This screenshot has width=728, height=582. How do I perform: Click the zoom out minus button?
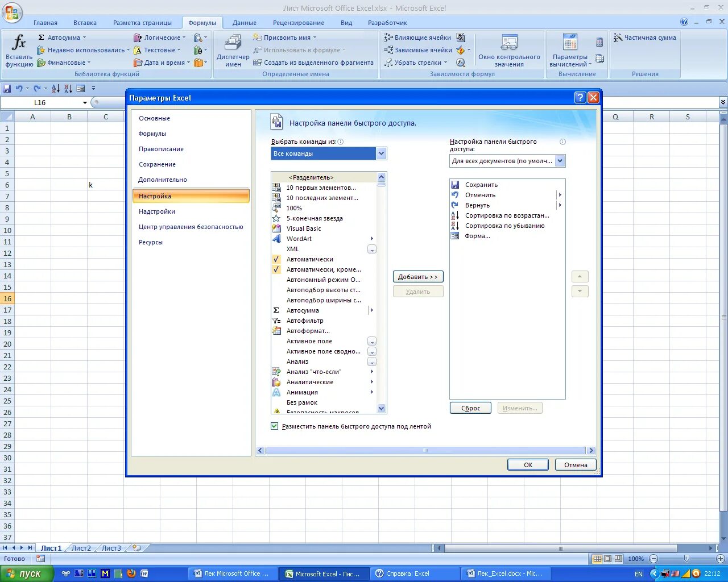(653, 559)
